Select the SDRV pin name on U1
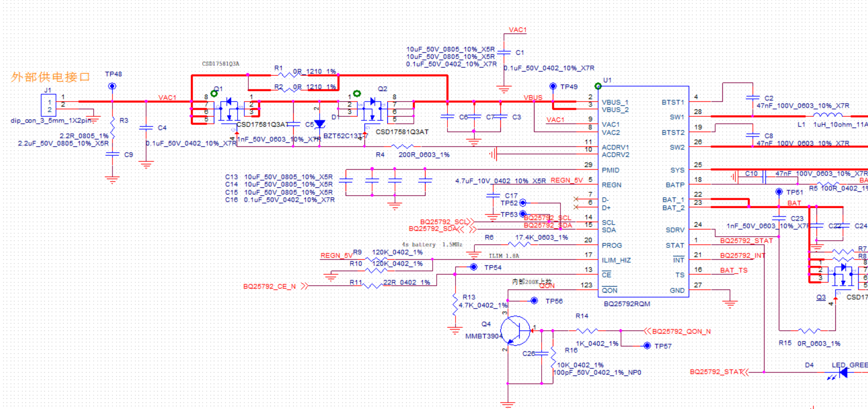The width and height of the screenshot is (868, 409). point(675,230)
